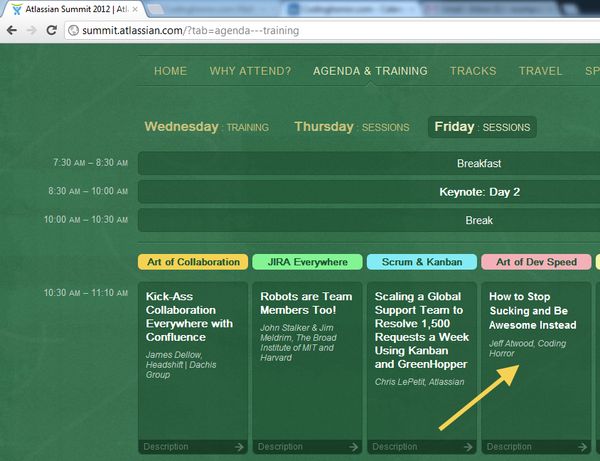Click the browser forward arrow

33,30
